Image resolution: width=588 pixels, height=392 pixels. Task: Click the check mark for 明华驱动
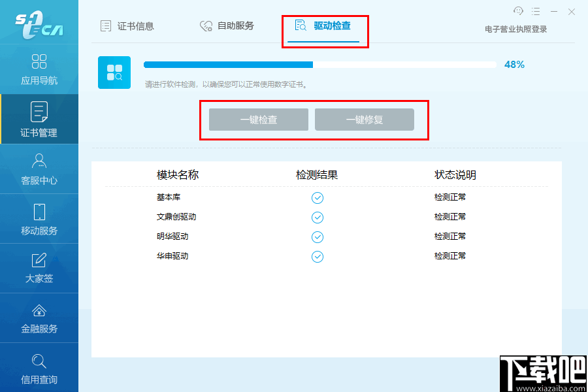pyautogui.click(x=318, y=237)
